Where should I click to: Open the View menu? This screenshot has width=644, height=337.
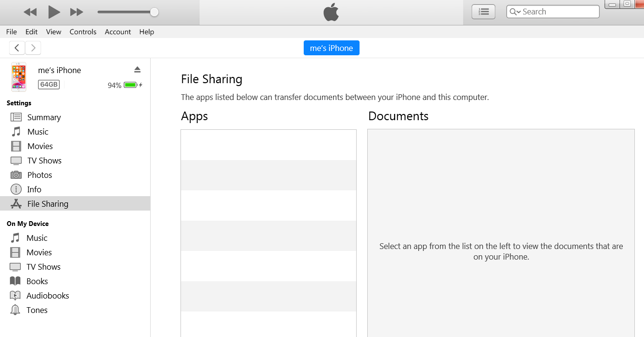[53, 32]
